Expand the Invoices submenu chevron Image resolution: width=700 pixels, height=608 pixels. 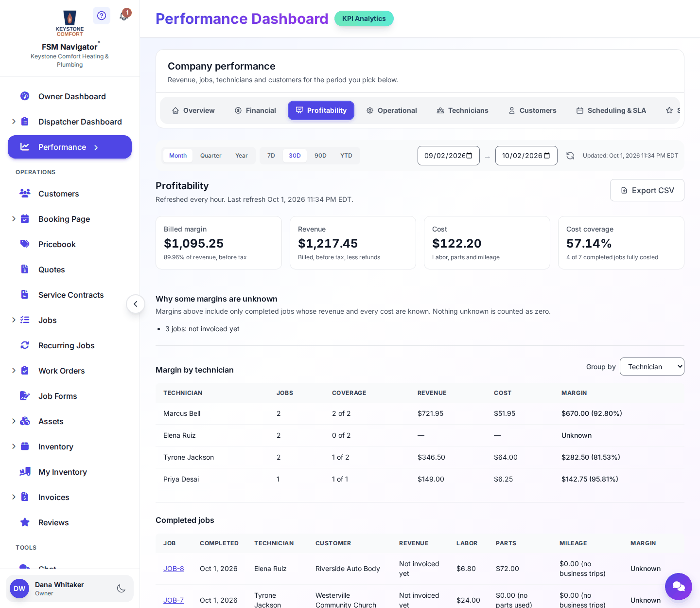click(14, 497)
